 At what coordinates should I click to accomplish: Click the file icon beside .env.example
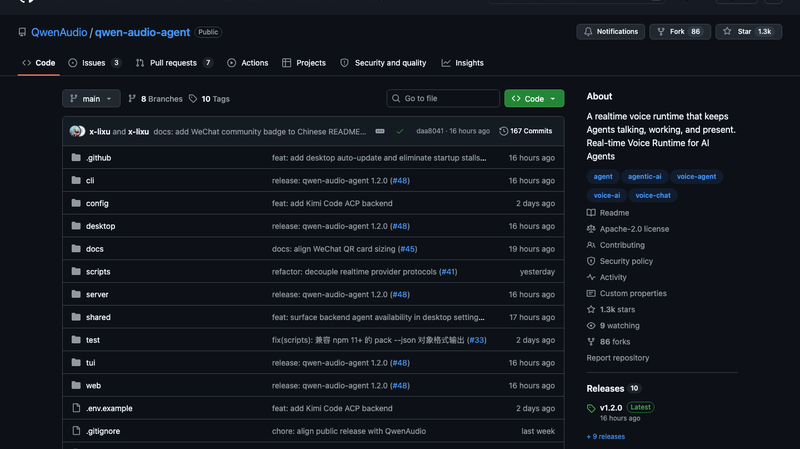point(76,408)
